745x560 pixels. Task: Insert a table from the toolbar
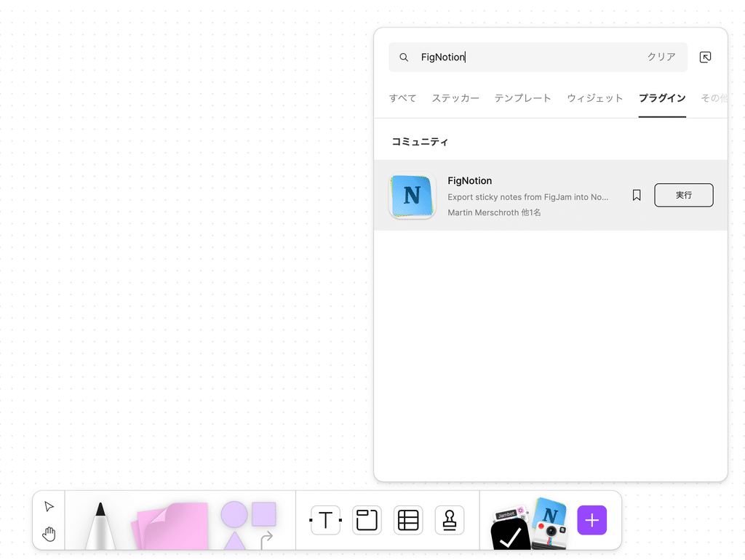click(408, 520)
